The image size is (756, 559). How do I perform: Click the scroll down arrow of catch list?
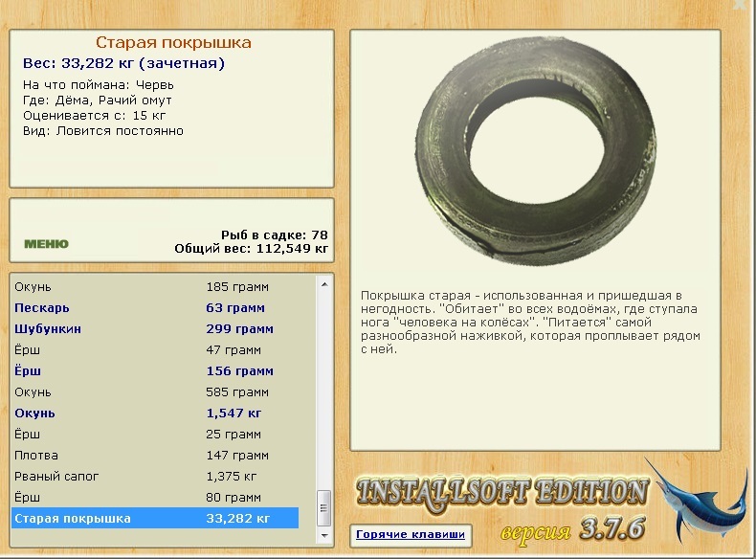(x=324, y=536)
